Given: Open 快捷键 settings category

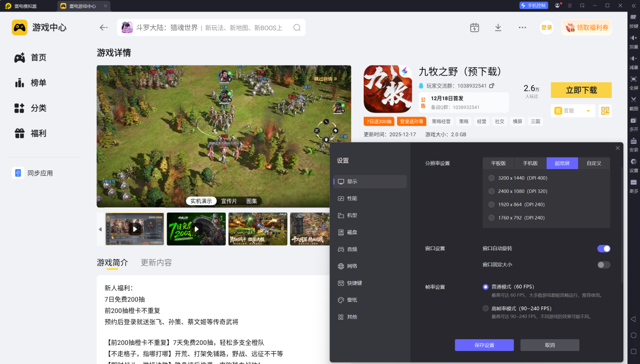Looking at the screenshot, I should tap(370, 283).
